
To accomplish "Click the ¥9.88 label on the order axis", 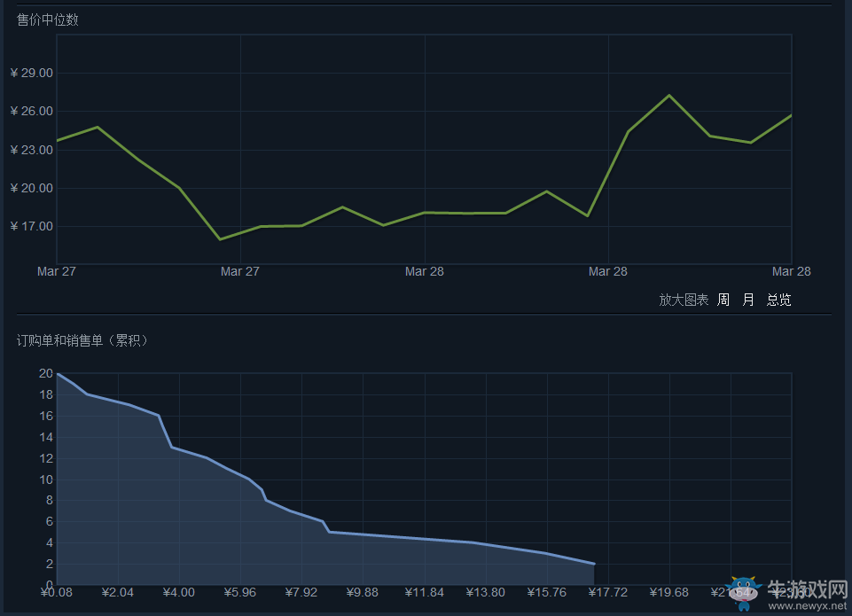I will tap(363, 592).
